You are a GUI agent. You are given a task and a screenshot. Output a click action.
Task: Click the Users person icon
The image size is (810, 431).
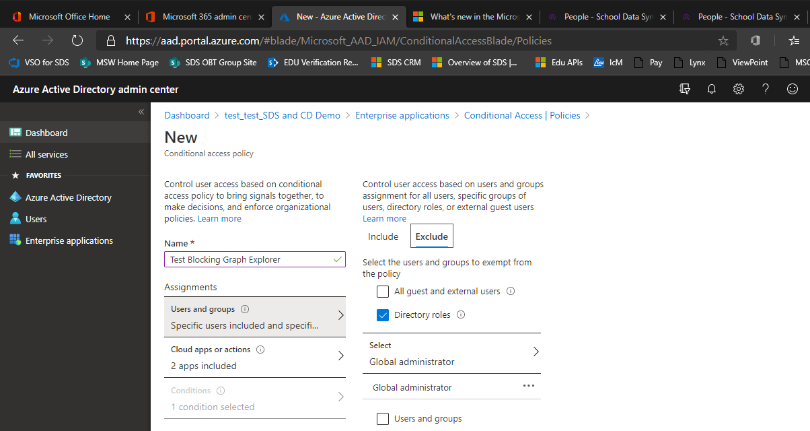[x=15, y=219]
